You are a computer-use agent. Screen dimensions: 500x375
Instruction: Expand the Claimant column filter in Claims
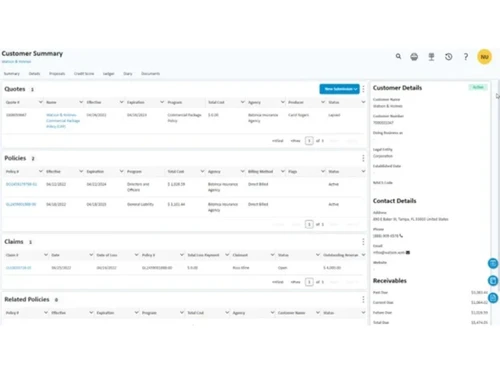(273, 255)
